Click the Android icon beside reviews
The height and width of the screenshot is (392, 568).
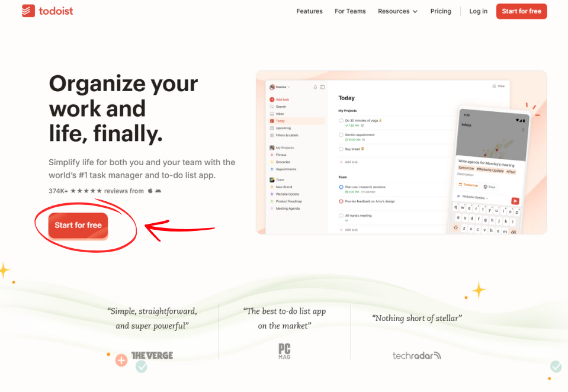158,191
